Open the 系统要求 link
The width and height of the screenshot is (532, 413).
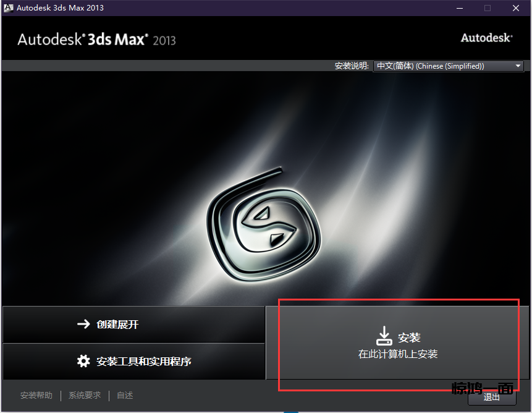[x=85, y=396]
